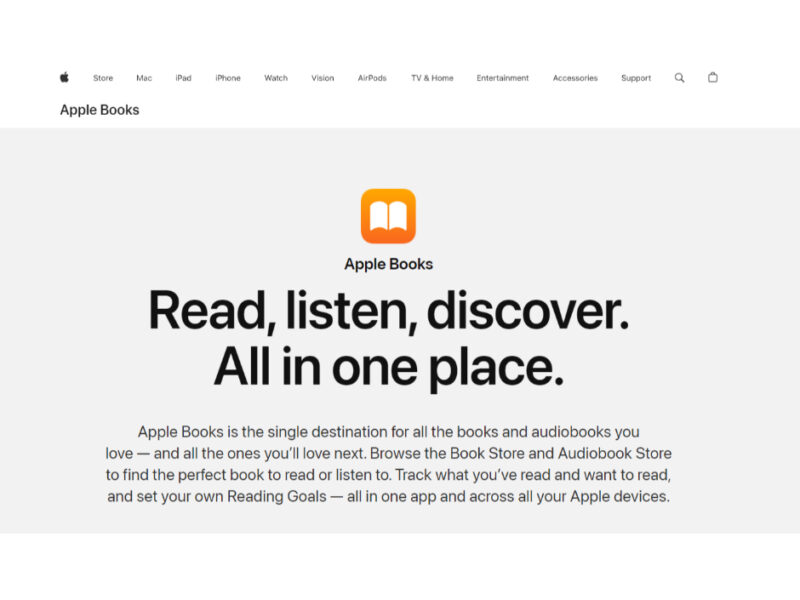Go to the iPad section

coord(183,78)
